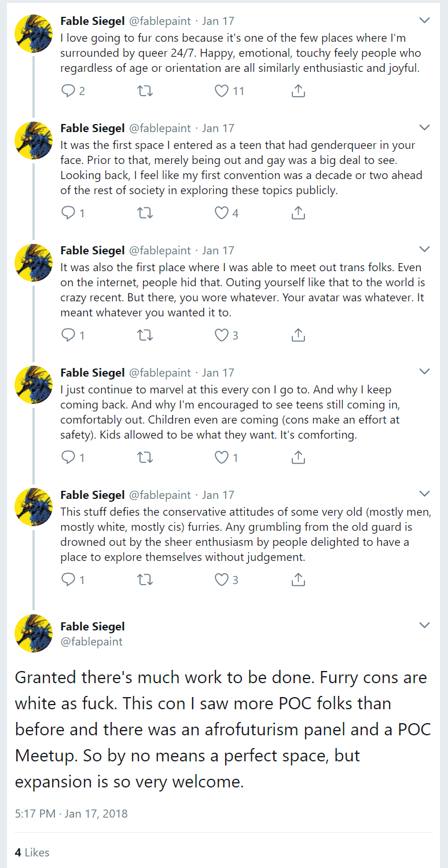Image resolution: width=448 pixels, height=868 pixels.
Task: Open the chevron menu on the main tweet
Action: tap(424, 625)
